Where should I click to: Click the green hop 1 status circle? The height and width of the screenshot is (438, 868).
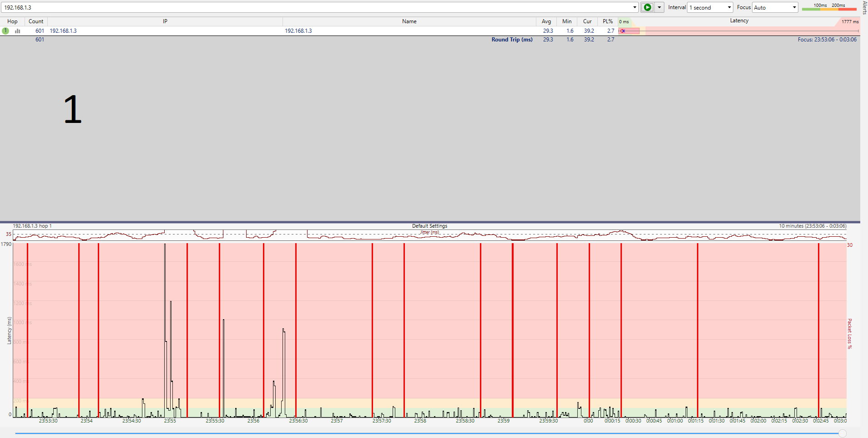(x=5, y=31)
